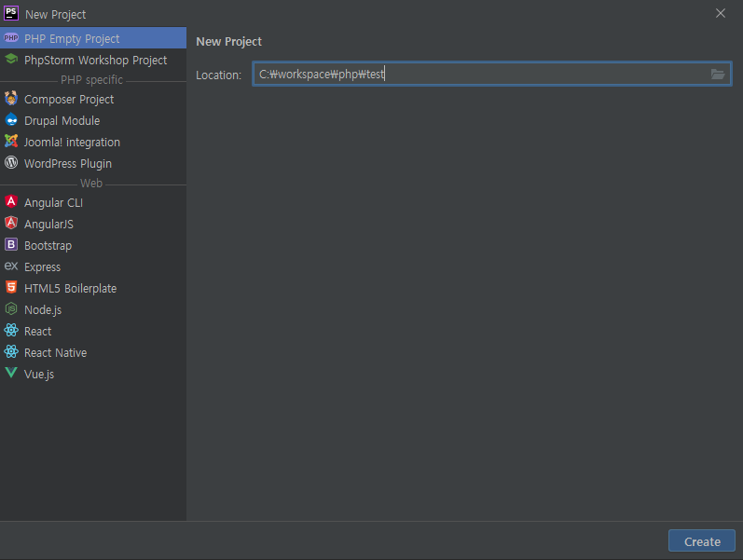Open the folder browse icon in Location field
The image size is (743, 560).
(718, 74)
